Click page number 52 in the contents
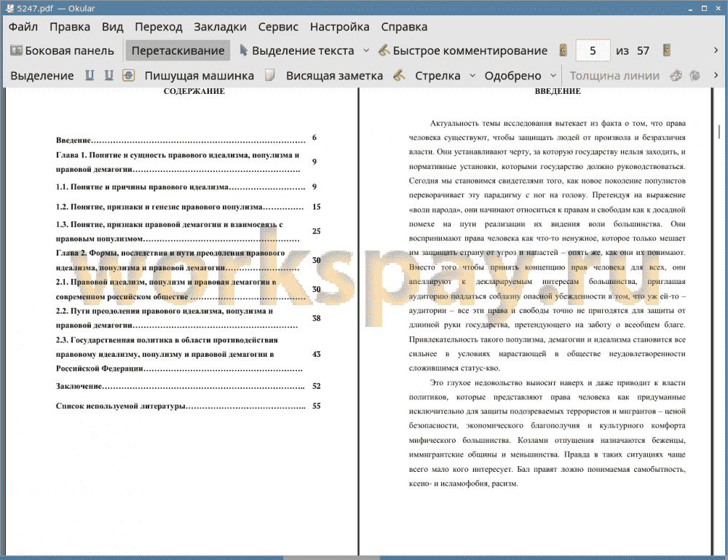This screenshot has height=560, width=728. pyautogui.click(x=316, y=386)
